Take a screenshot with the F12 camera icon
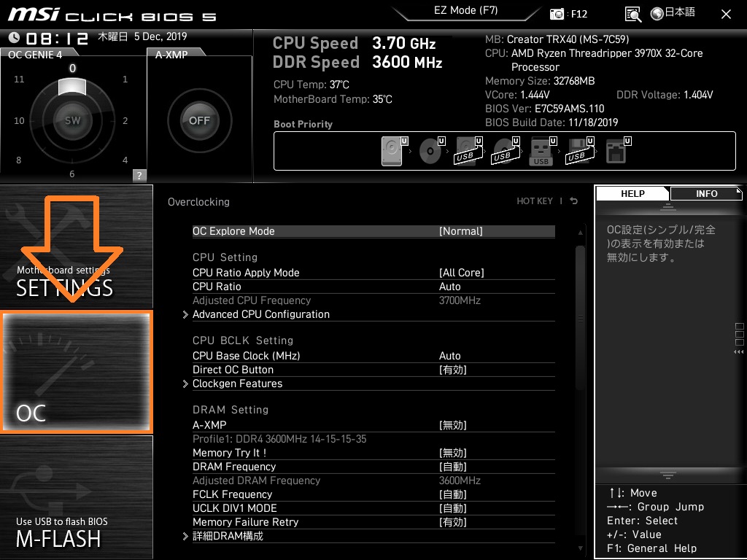747x560 pixels. (x=557, y=15)
